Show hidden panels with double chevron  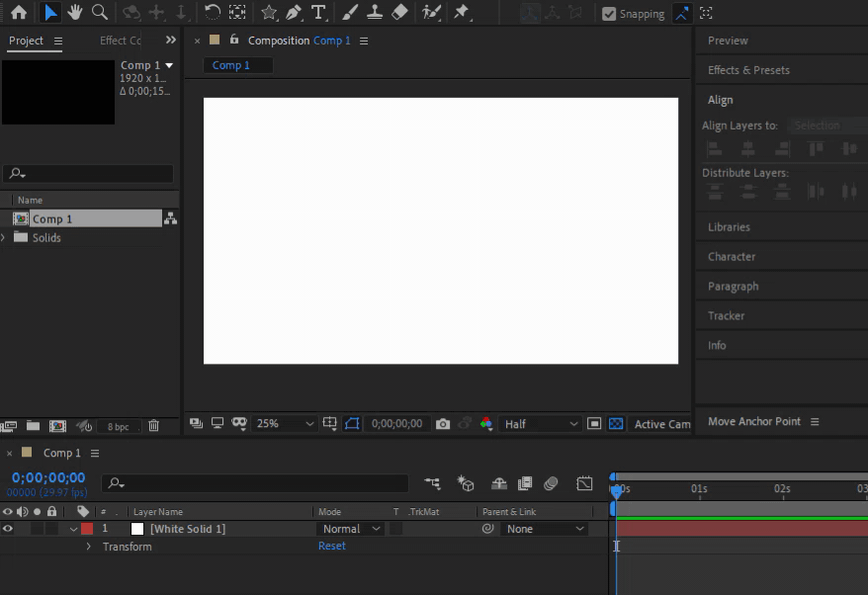point(170,40)
